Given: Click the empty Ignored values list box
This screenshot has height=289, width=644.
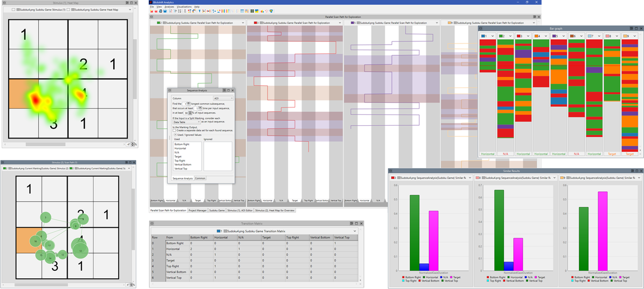Looking at the screenshot, I should 217,156.
